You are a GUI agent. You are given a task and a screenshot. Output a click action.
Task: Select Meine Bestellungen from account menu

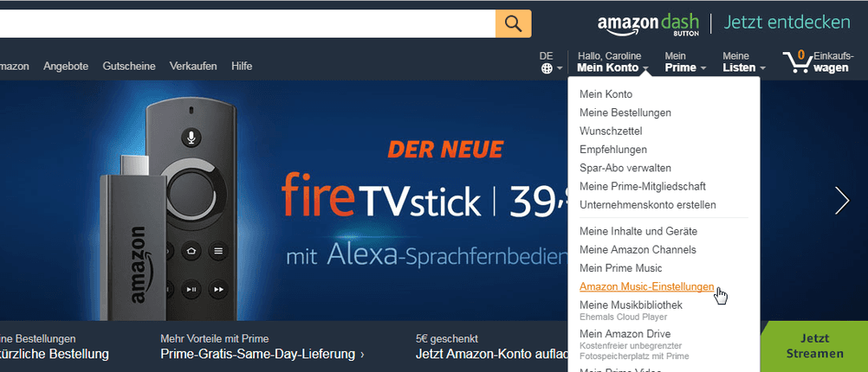tap(625, 112)
